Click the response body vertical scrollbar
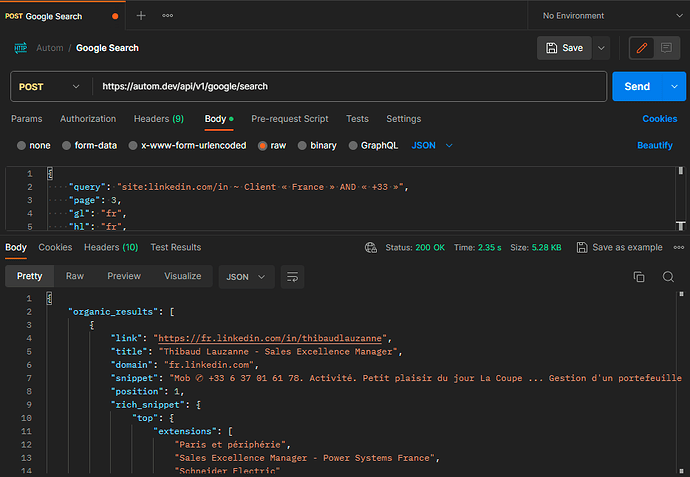 (x=681, y=382)
